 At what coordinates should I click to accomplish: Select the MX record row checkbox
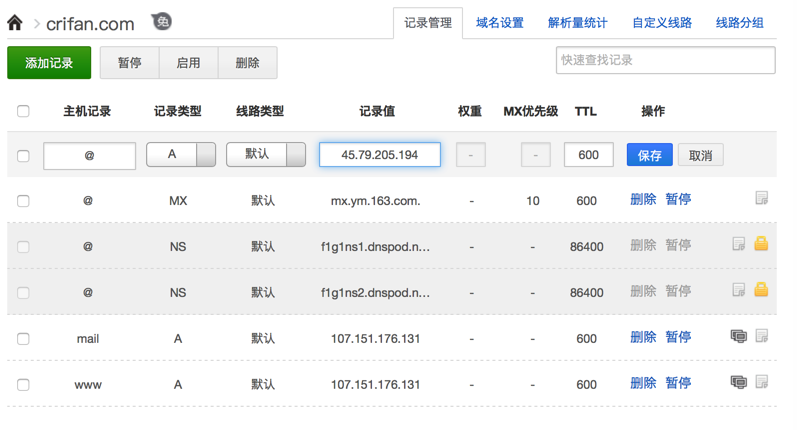click(23, 201)
